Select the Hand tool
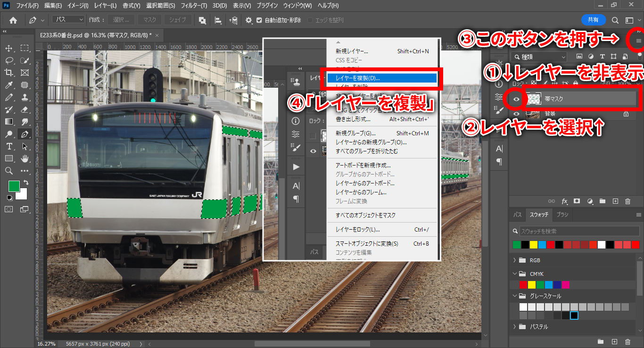Viewport: 644px width, 348px height. click(25, 158)
